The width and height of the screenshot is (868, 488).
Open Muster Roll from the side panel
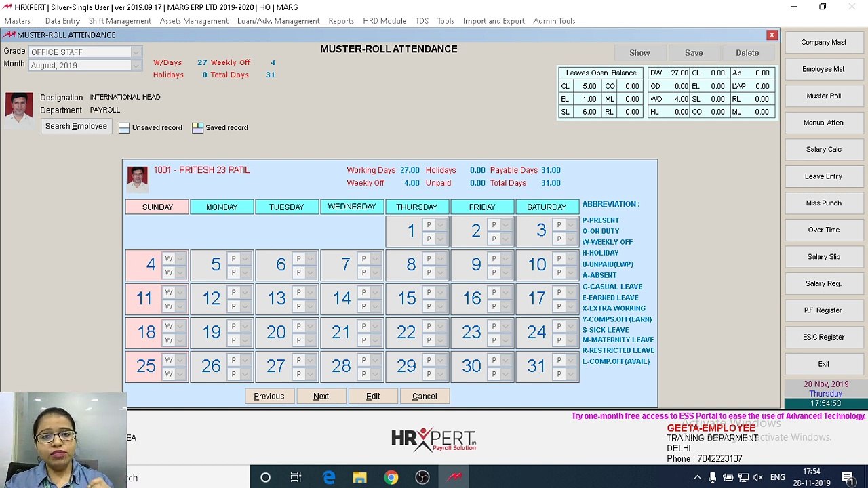pyautogui.click(x=823, y=96)
